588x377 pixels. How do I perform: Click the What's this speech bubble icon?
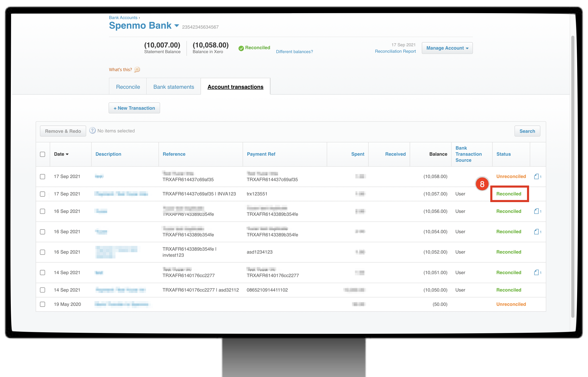[x=137, y=70]
